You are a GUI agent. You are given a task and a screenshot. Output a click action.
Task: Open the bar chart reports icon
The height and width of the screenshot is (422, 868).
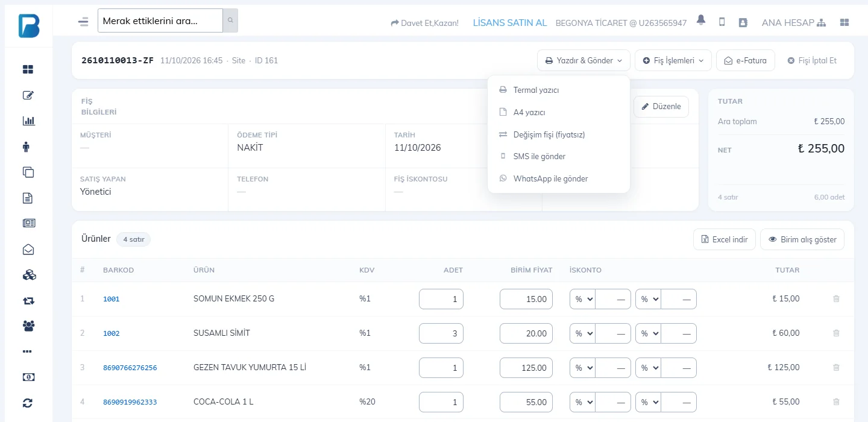[28, 121]
